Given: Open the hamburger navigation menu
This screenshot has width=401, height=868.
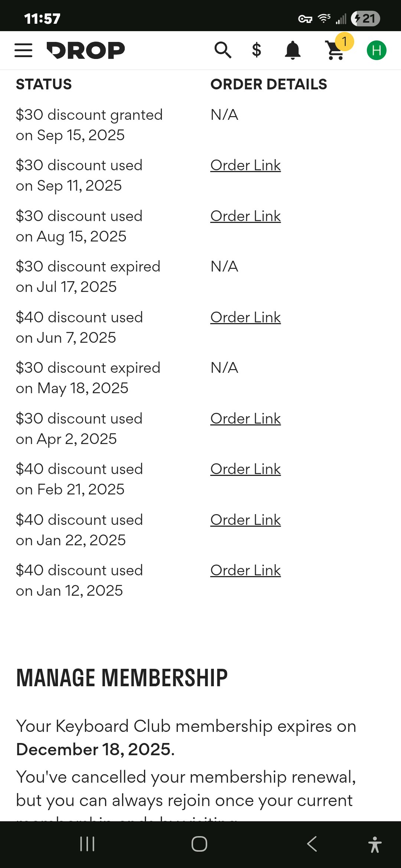Looking at the screenshot, I should (x=23, y=50).
